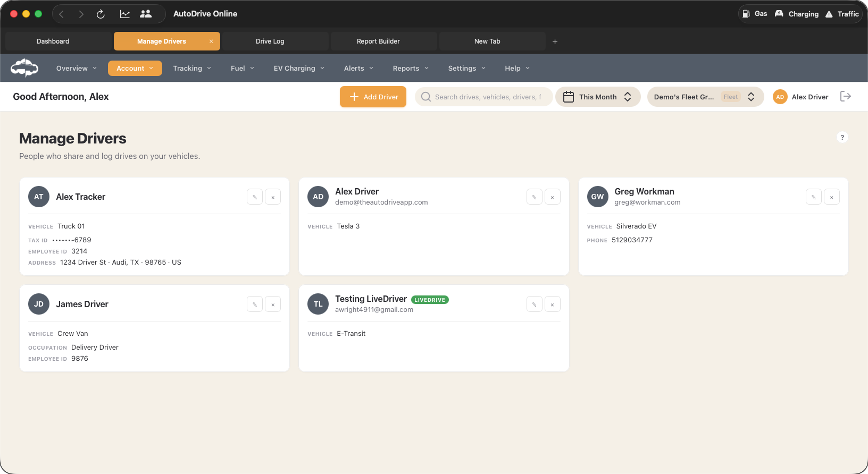Expand the EV Charging menu

(x=299, y=69)
